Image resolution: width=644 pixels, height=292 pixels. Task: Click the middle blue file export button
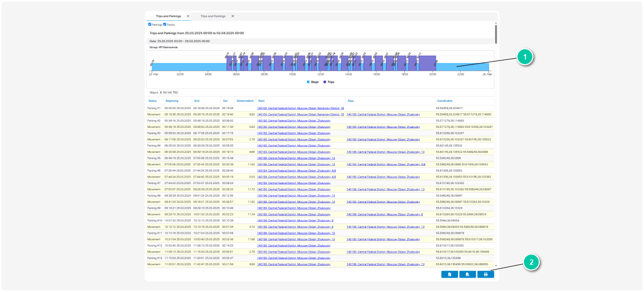467,274
